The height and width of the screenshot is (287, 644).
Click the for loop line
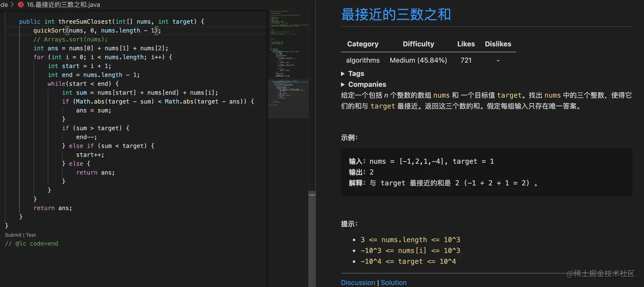click(103, 57)
